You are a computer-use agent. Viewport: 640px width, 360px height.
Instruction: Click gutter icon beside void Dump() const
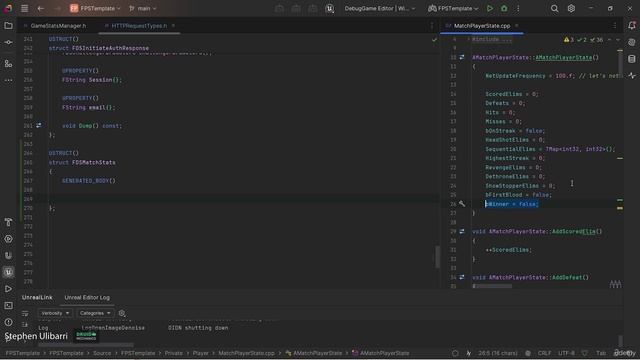(x=39, y=125)
